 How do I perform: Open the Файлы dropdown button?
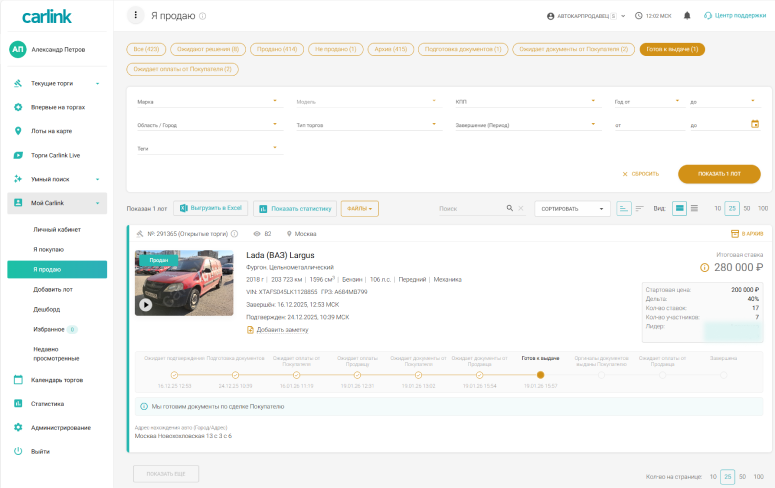coord(359,208)
